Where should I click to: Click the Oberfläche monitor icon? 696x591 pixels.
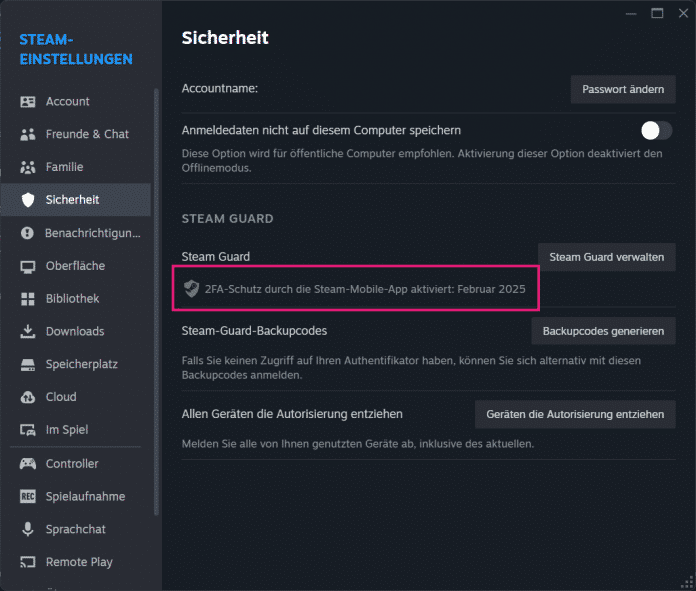click(28, 266)
